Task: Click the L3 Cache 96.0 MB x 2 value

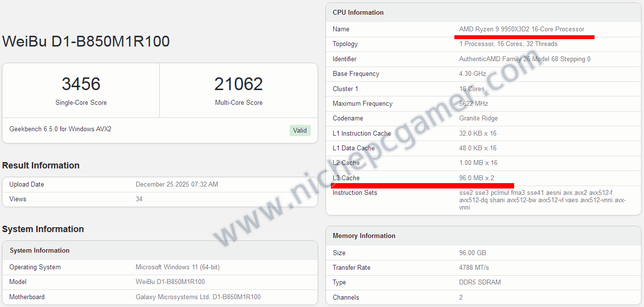Action: click(476, 178)
